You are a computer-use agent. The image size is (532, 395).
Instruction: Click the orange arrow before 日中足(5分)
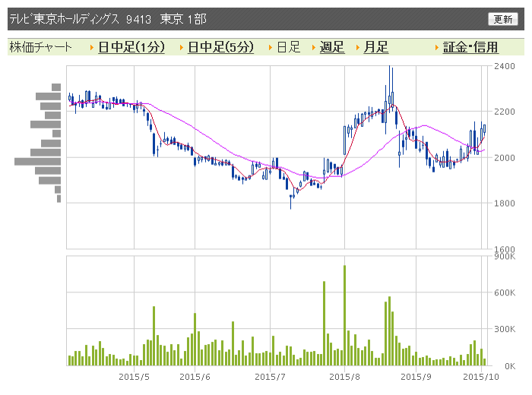tap(182, 48)
